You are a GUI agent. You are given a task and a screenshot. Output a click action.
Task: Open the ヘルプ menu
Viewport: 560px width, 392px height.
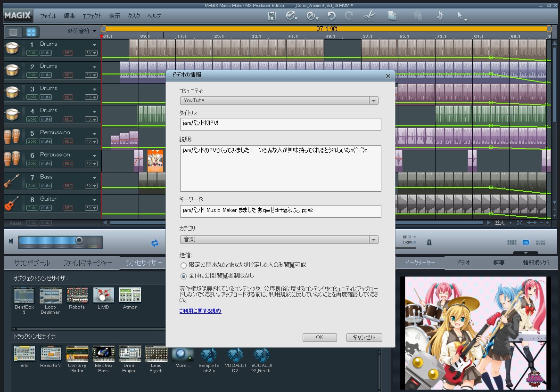click(154, 16)
